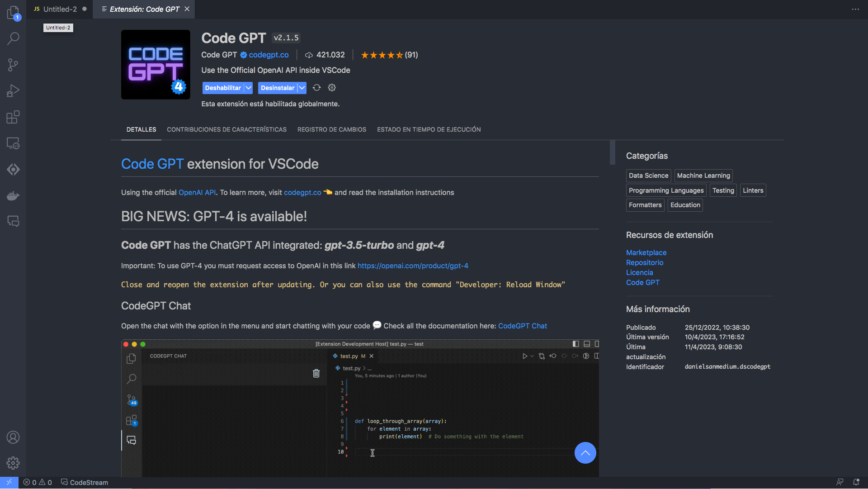Open the openai.com/product/gpt-4 link

[413, 266]
